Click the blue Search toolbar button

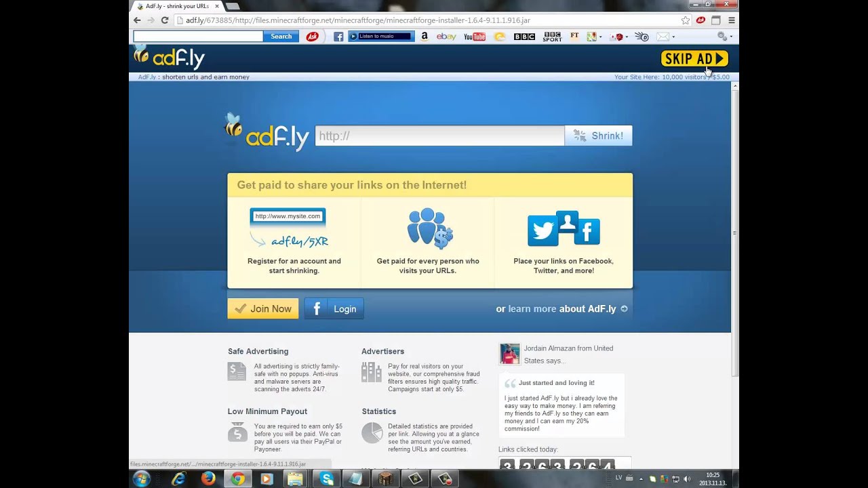[x=281, y=37]
